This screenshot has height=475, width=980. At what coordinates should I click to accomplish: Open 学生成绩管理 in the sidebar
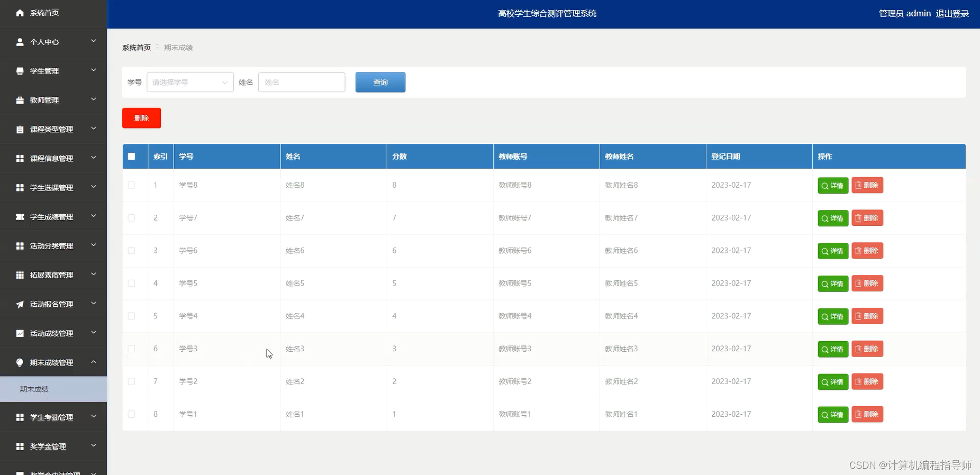[x=53, y=217]
